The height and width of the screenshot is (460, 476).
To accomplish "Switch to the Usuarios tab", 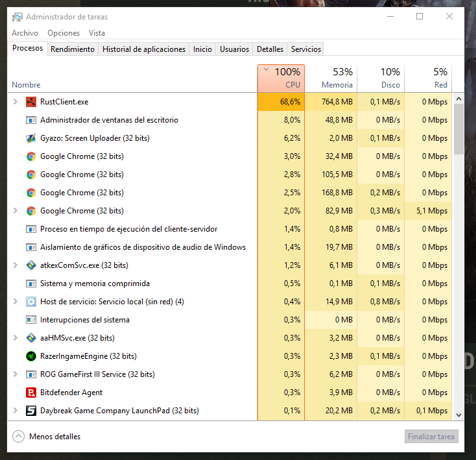I will point(234,49).
